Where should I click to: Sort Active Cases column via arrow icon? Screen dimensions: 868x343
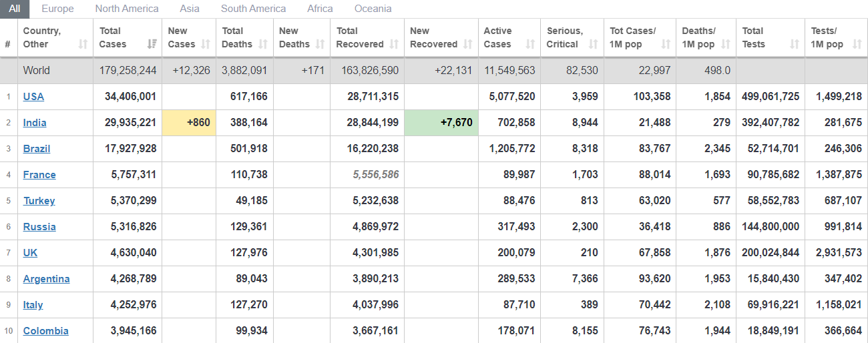(530, 44)
